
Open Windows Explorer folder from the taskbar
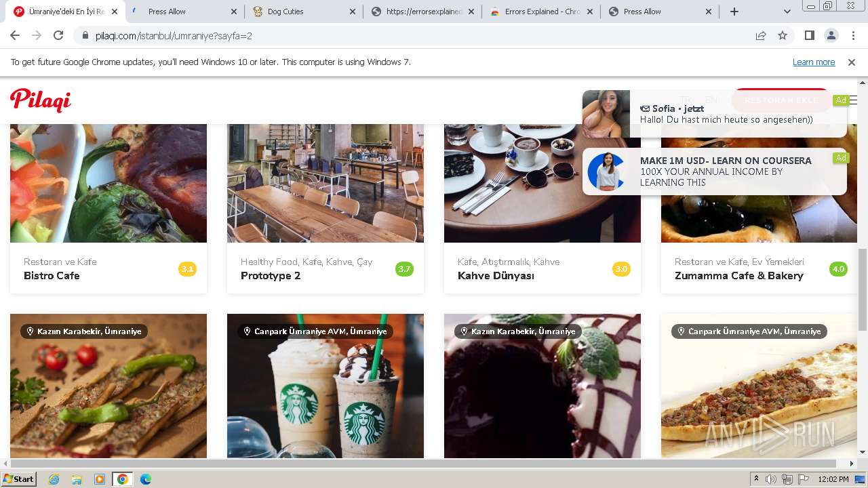pyautogui.click(x=77, y=479)
